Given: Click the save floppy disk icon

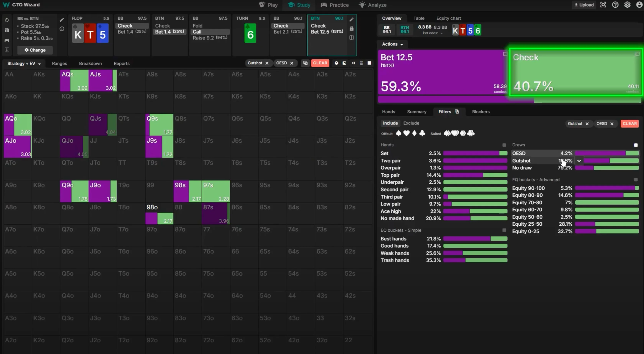Looking at the screenshot, I should 7,30.
